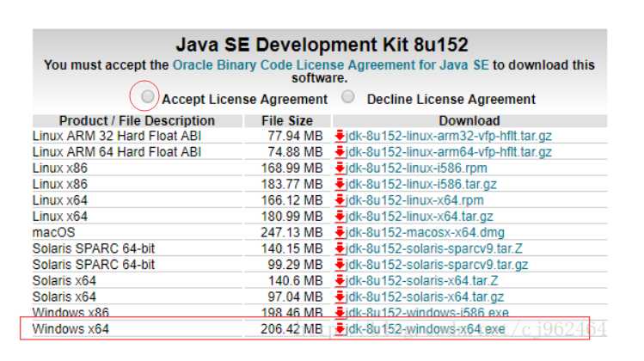Download jdk-8u152-solaris-x64.tar.gz file
This screenshot has width=644, height=361.
(425, 297)
